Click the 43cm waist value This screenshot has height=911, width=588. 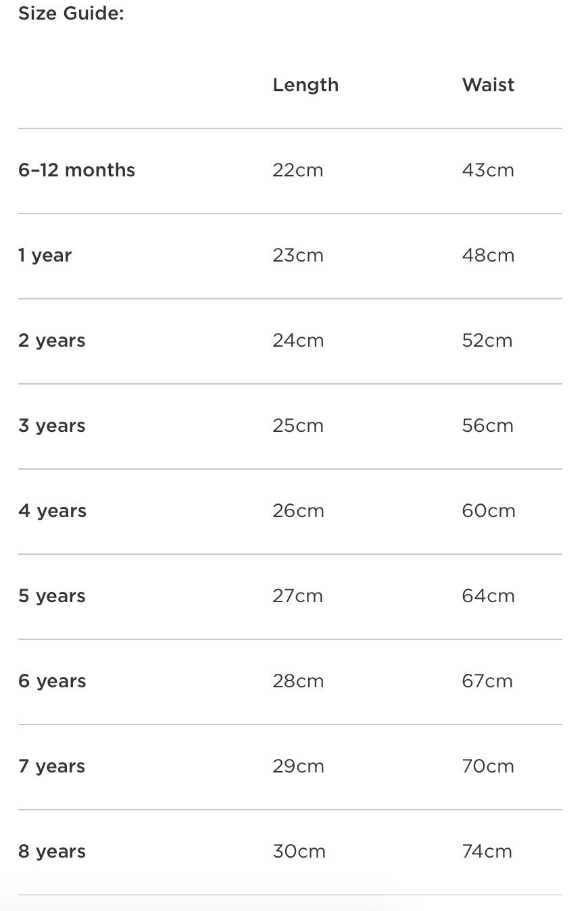coord(488,170)
